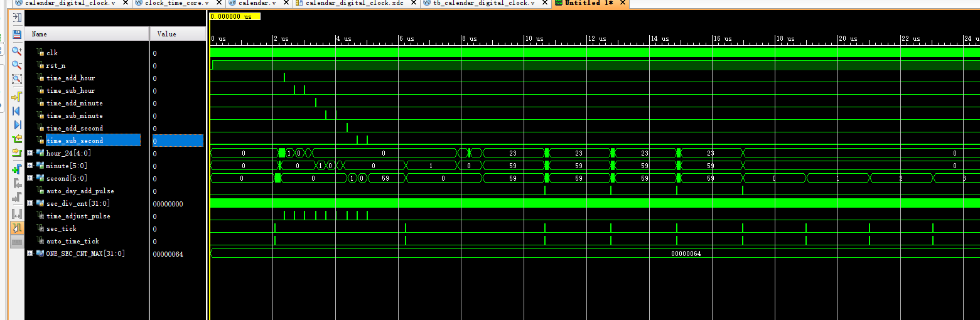Click the 00000064 waveform value of ONE_SEC_CNT_MAX
This screenshot has width=980, height=320.
(x=686, y=253)
